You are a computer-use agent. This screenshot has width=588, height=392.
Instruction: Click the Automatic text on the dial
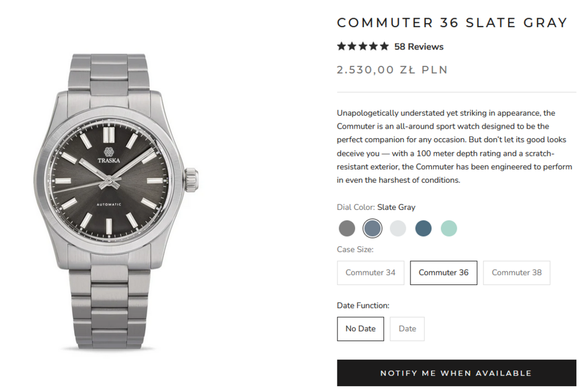click(x=109, y=205)
